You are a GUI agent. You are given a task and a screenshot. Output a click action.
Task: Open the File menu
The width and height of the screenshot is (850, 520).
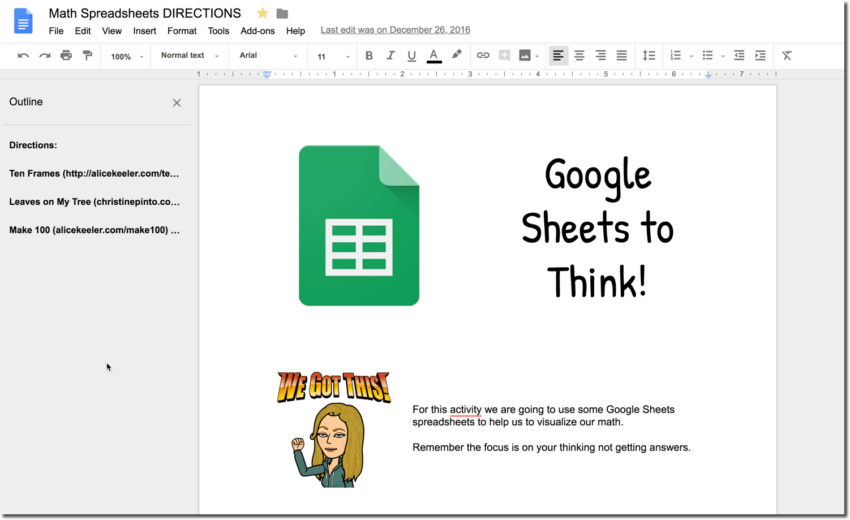pos(56,31)
